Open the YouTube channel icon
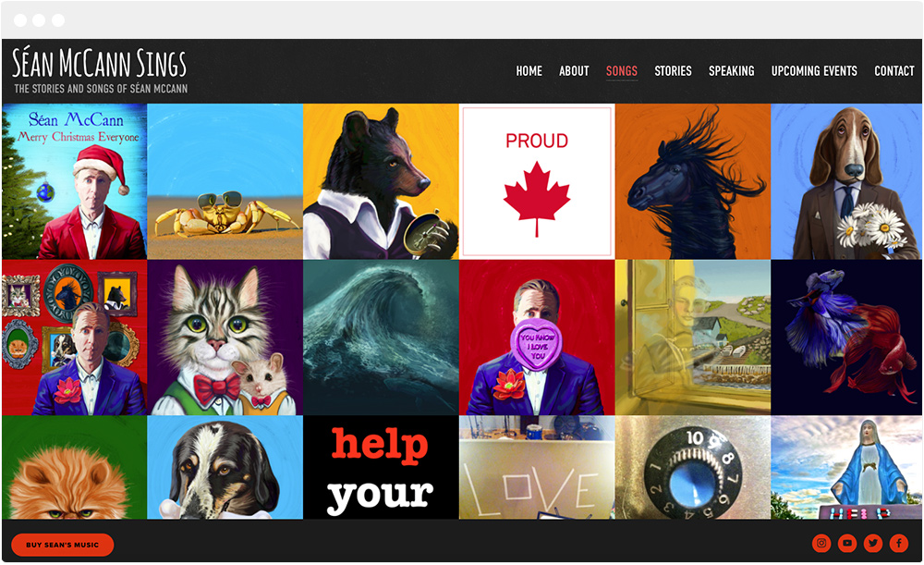 click(x=847, y=543)
